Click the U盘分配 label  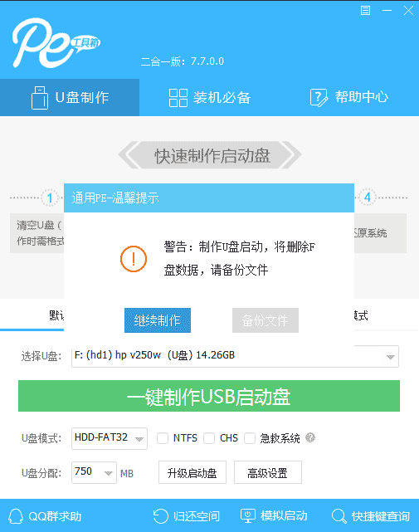point(41,473)
